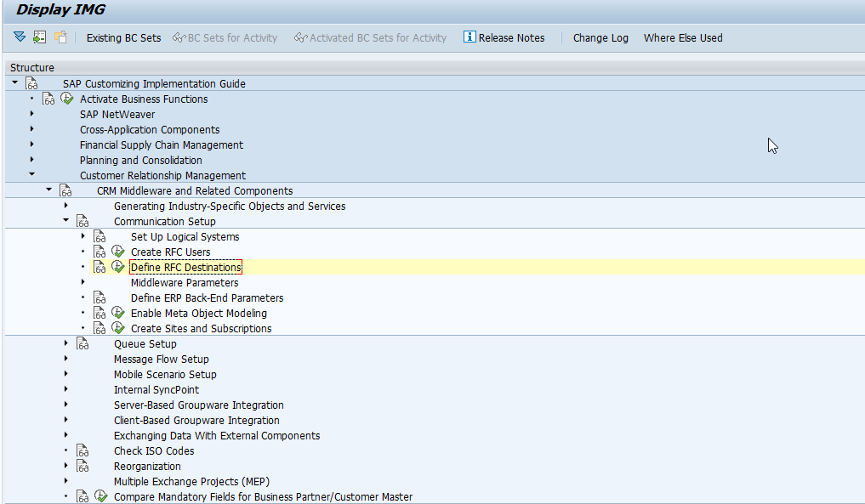865x504 pixels.
Task: Open documentation icon for Define RFC Destinations
Action: pos(100,267)
